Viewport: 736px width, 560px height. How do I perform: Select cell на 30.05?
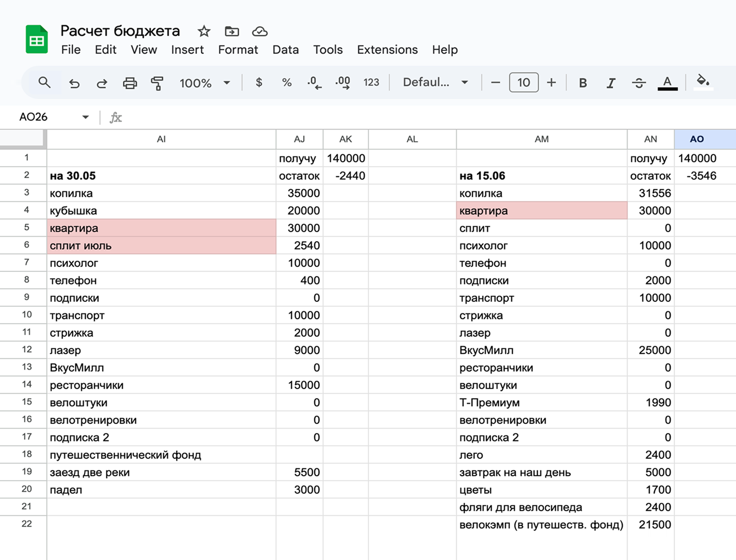point(161,176)
